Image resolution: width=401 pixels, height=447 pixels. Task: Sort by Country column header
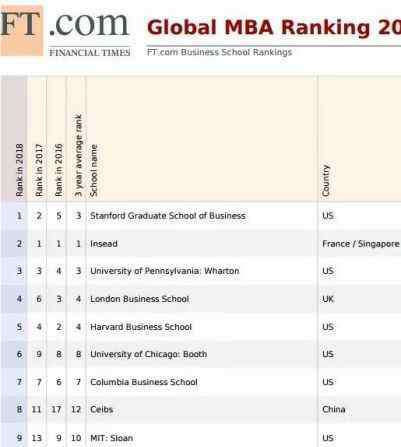pos(326,180)
